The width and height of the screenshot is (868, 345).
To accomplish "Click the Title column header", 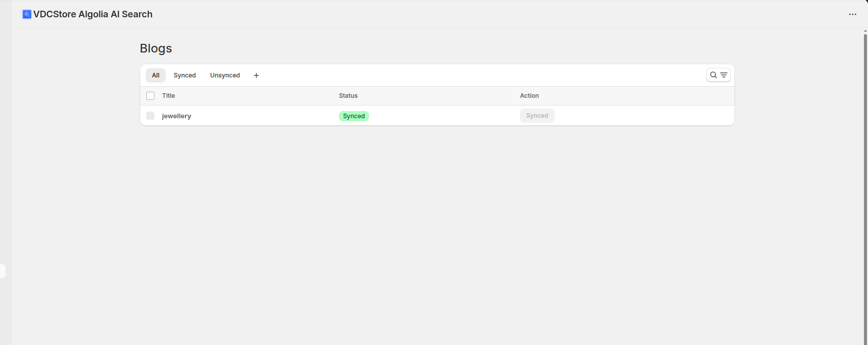I will (x=169, y=96).
